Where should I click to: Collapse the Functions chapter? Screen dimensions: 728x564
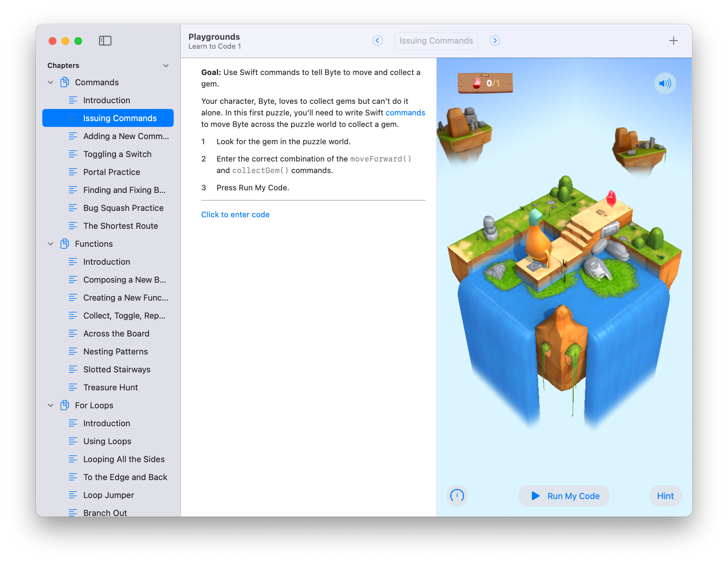pyautogui.click(x=50, y=244)
